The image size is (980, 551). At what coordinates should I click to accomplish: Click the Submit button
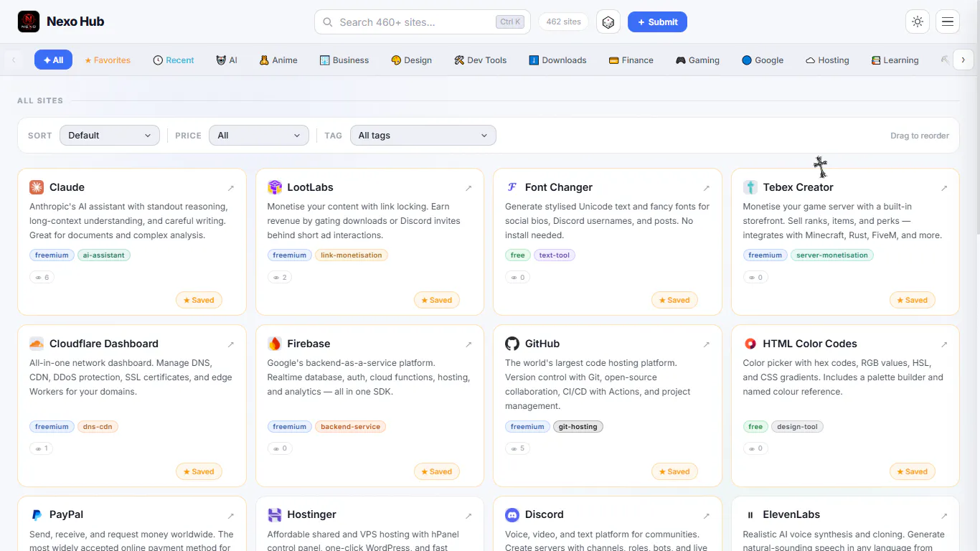point(657,22)
